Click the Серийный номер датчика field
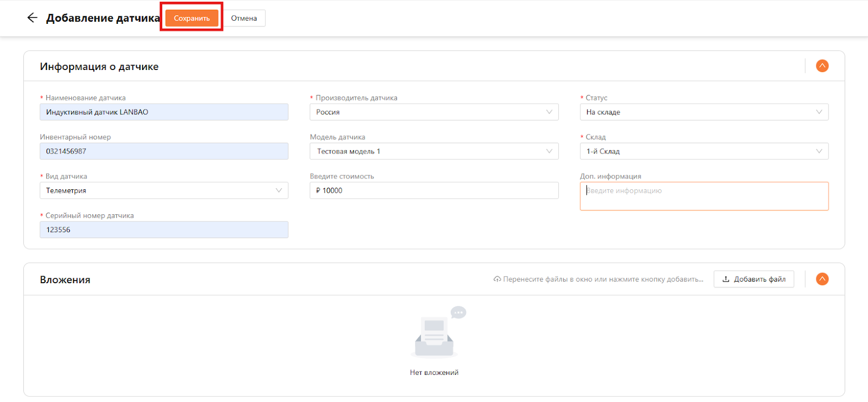 [x=163, y=230]
